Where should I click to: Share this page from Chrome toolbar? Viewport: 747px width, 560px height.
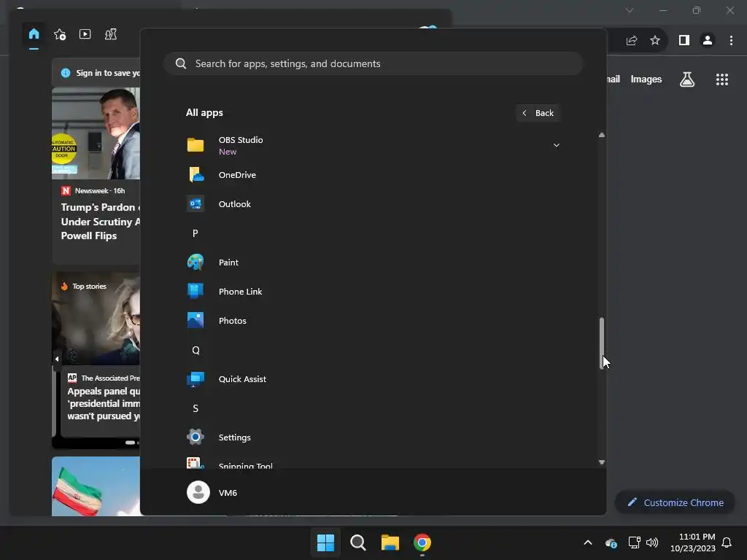[x=632, y=41]
